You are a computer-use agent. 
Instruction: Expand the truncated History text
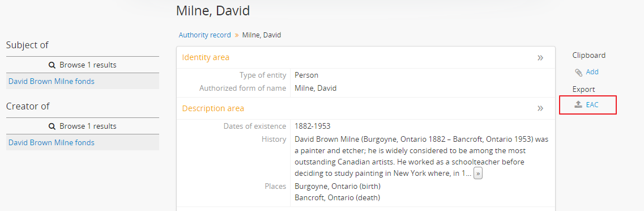477,174
